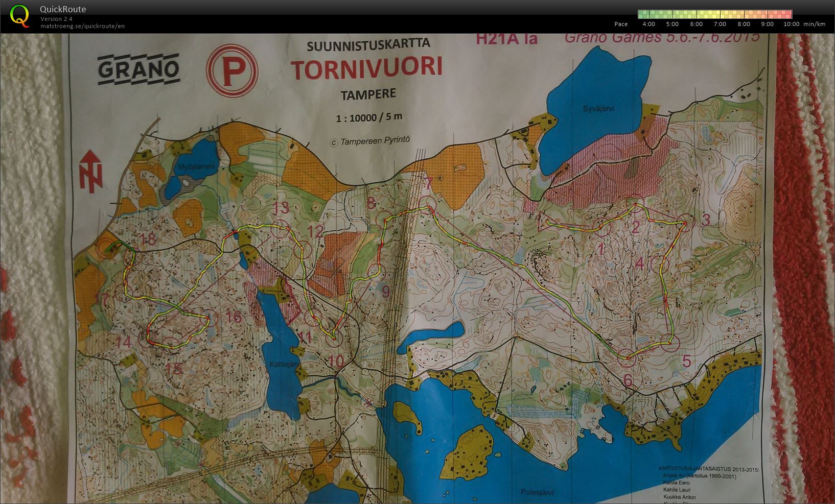Click the Kuukka Anton name in credits

(680, 496)
